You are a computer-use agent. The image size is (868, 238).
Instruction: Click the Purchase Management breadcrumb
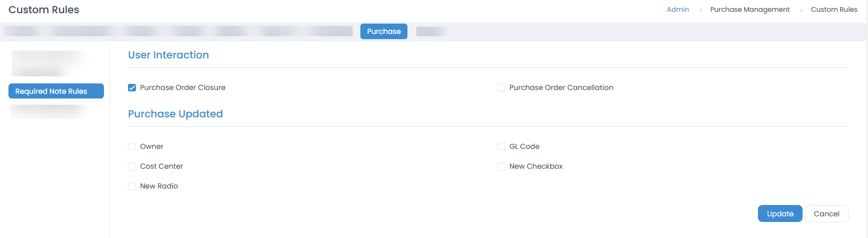point(749,9)
